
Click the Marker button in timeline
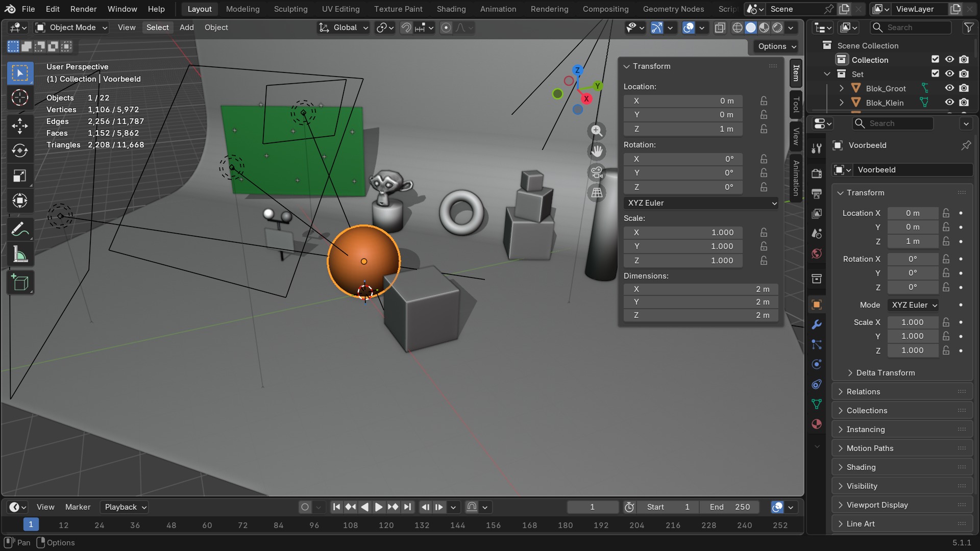[x=78, y=507]
